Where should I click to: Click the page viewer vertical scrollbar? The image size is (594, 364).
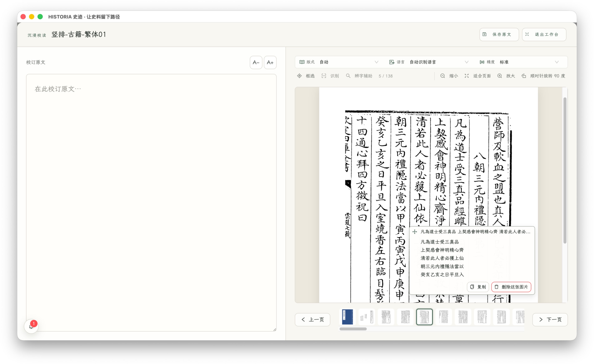point(565,170)
